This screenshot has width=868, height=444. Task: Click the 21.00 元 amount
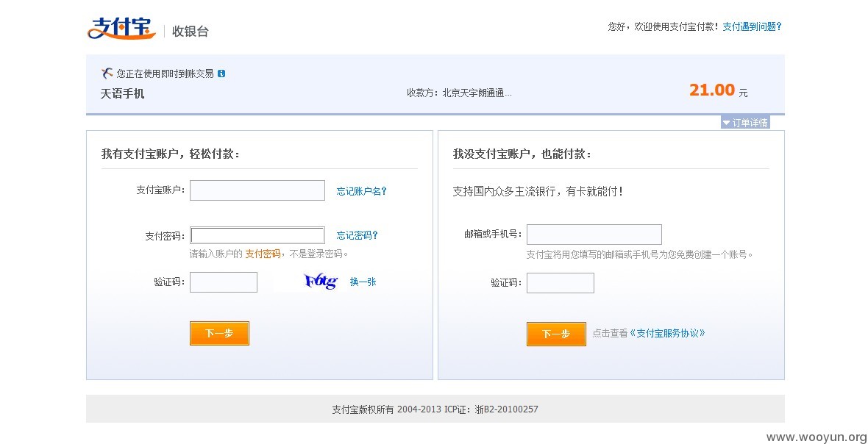(718, 90)
